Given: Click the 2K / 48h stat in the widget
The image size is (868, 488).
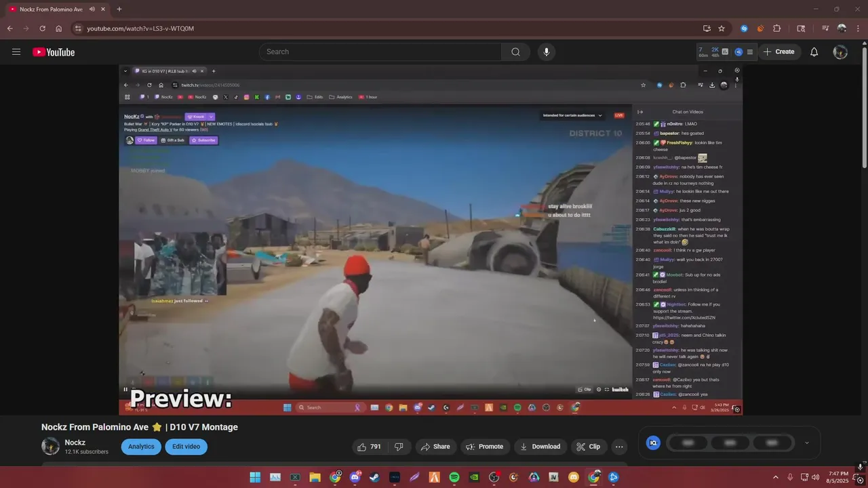Looking at the screenshot, I should (x=715, y=52).
